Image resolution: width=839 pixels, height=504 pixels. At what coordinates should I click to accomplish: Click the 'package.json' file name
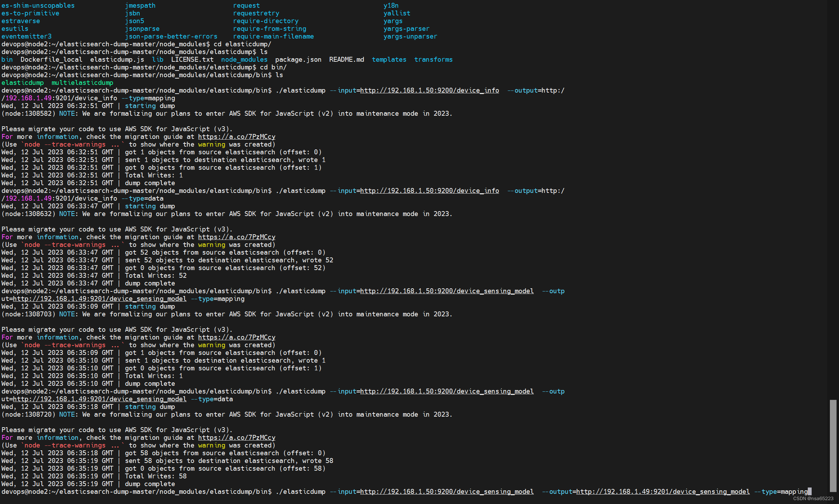tap(298, 60)
